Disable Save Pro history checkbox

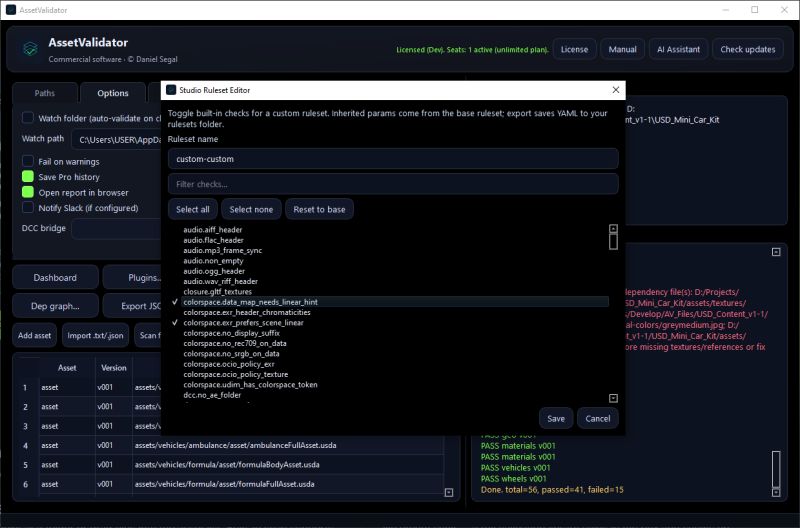[x=28, y=177]
